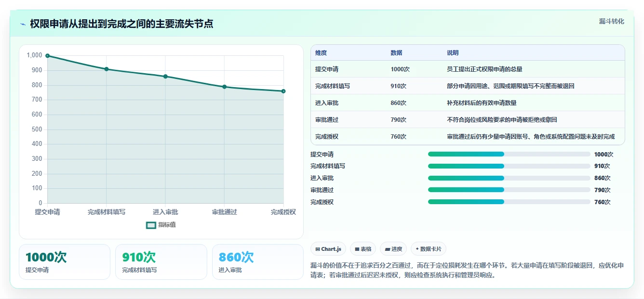Click the 提交申请 progress bar
Image resolution: width=644 pixels, height=299 pixels.
pos(509,154)
